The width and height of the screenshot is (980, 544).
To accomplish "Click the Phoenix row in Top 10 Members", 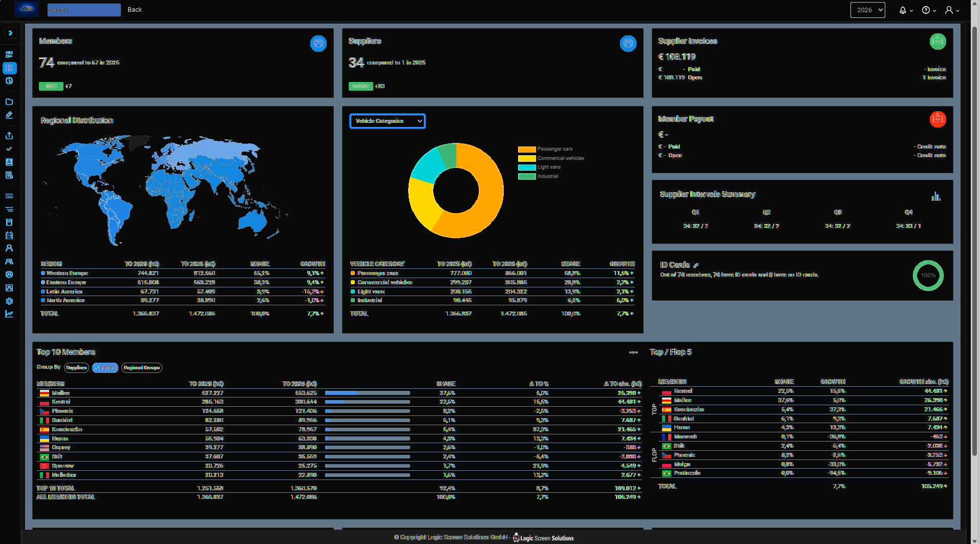I will [x=339, y=411].
